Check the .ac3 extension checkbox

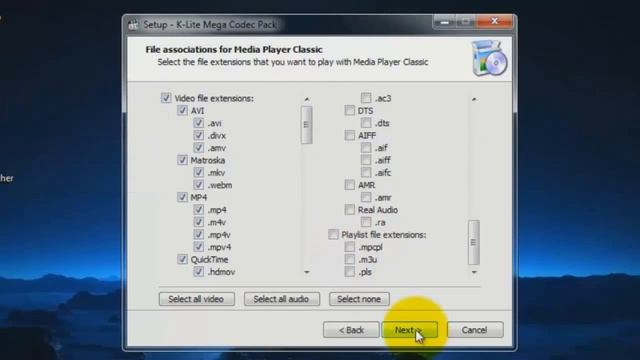pos(366,98)
